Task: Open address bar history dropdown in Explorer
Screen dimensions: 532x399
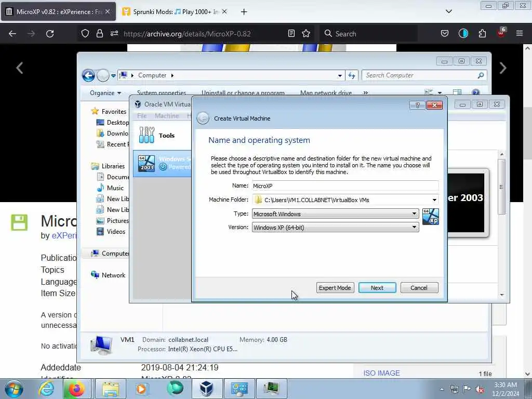Action: pos(340,76)
